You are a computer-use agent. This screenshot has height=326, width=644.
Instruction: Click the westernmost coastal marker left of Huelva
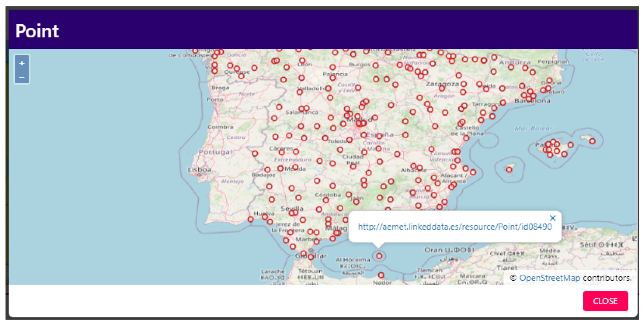click(x=250, y=219)
